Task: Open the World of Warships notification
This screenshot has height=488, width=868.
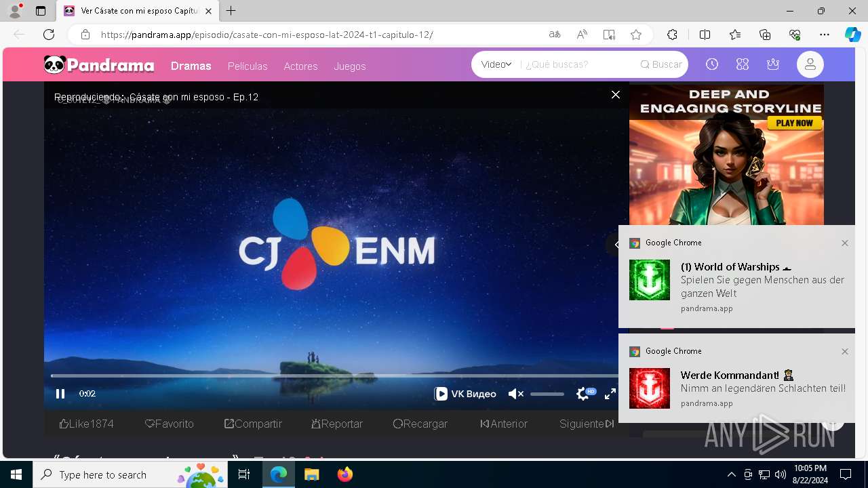Action: click(736, 277)
